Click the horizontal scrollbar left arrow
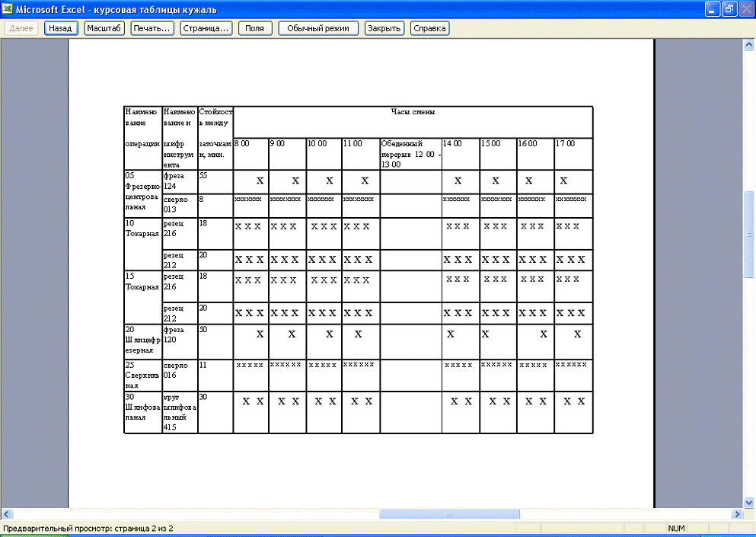Viewport: 756px width, 537px height. coord(6,514)
